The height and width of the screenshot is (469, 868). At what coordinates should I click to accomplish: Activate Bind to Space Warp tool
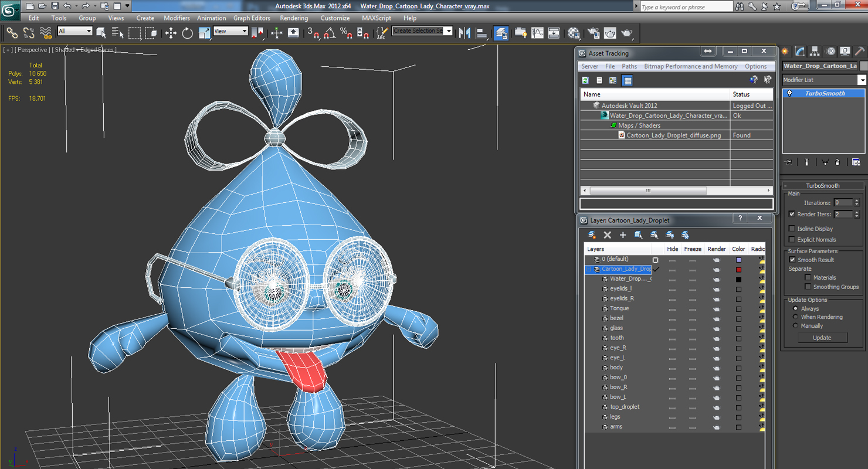pyautogui.click(x=45, y=33)
